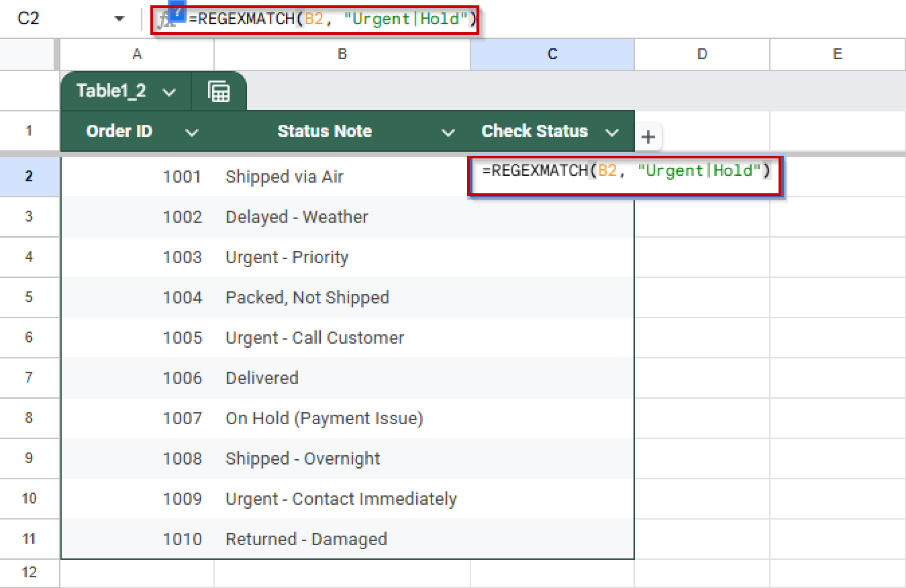
Task: Select column B header
Action: (342, 54)
